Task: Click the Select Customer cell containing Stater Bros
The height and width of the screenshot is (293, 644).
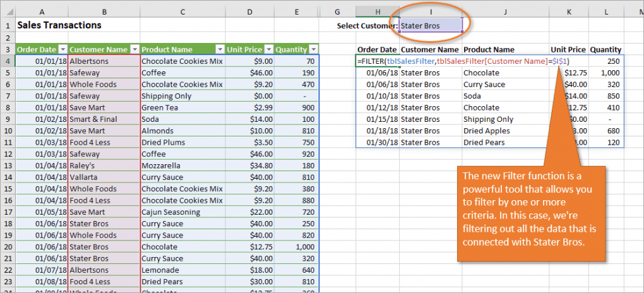Action: (x=431, y=26)
